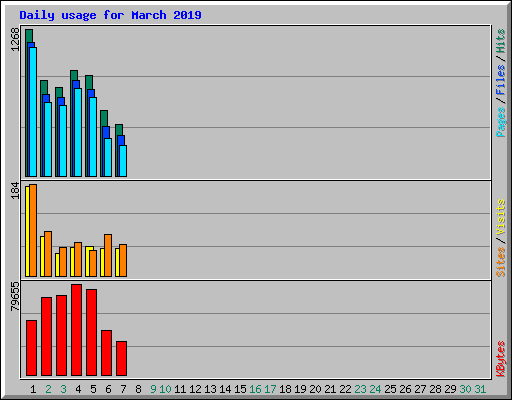Click the cyan Pages legend label
512x400 pixels.
coord(501,122)
